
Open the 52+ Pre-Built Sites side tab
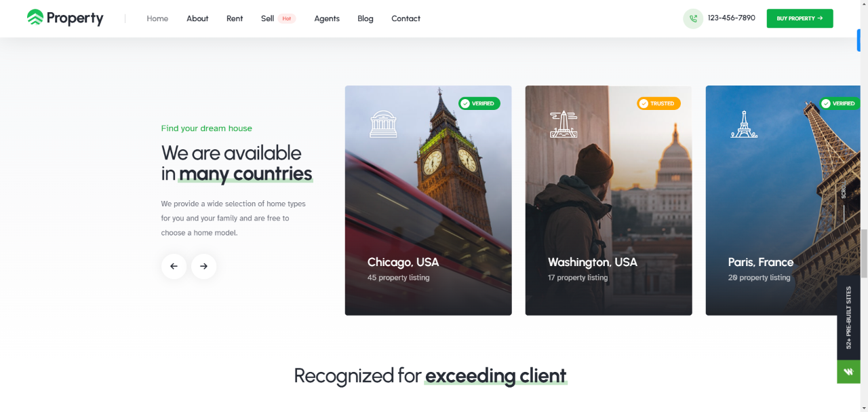click(x=848, y=318)
